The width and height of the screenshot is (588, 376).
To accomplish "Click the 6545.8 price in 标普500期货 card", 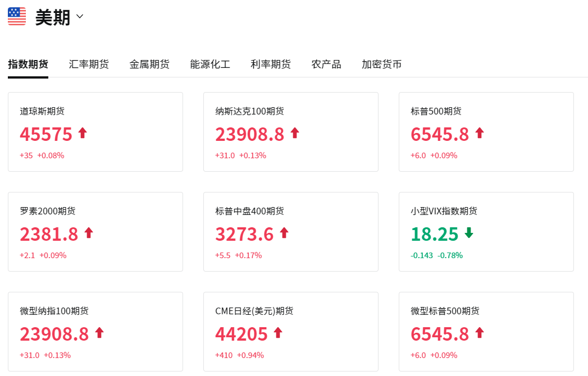I will click(x=440, y=134).
